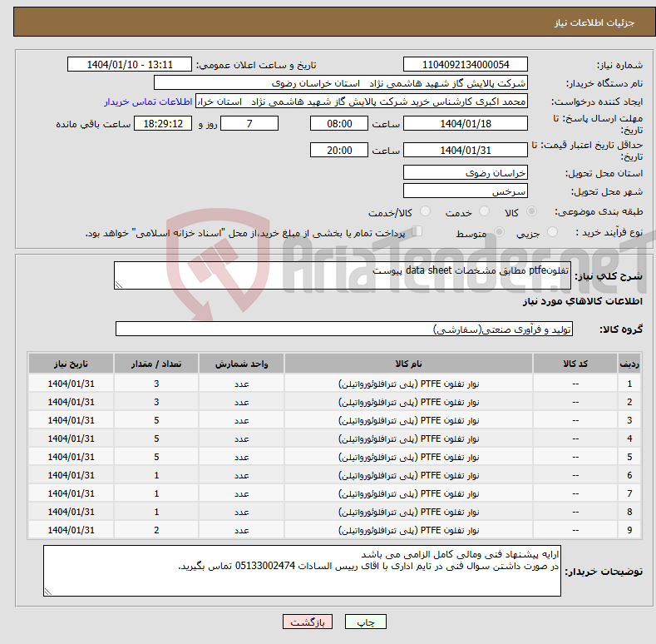This screenshot has width=656, height=644.
Task: Click the price validity time 20:00
Action: (x=339, y=150)
